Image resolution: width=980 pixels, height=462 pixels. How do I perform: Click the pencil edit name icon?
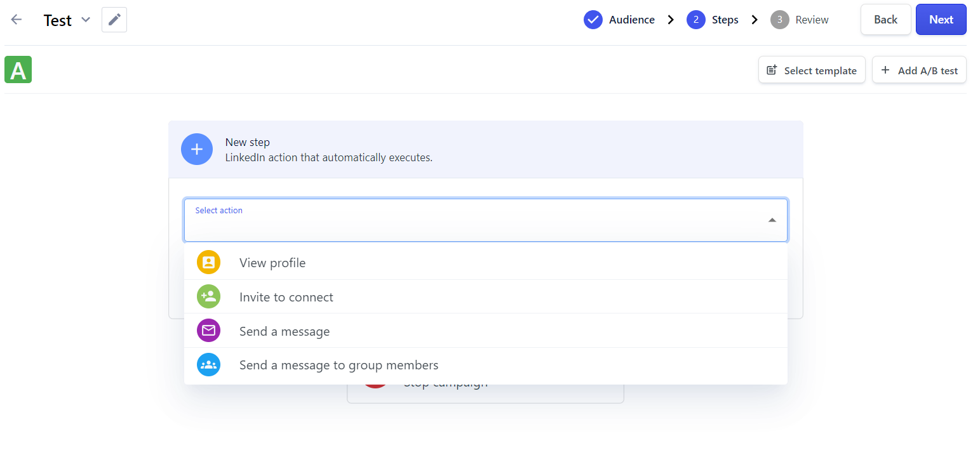(114, 20)
